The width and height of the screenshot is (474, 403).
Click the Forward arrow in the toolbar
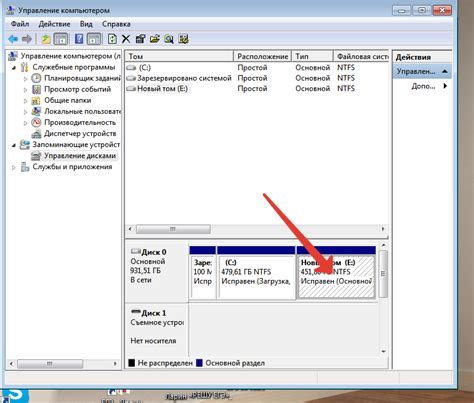pyautogui.click(x=27, y=39)
